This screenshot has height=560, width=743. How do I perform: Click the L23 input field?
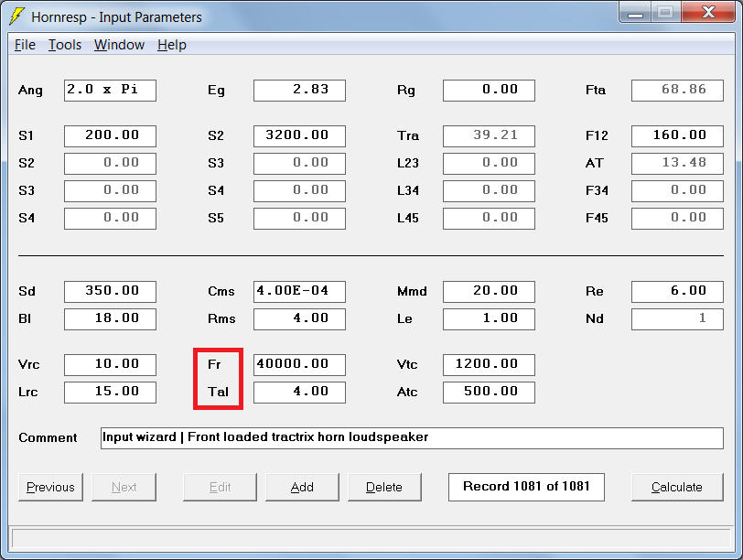point(489,164)
